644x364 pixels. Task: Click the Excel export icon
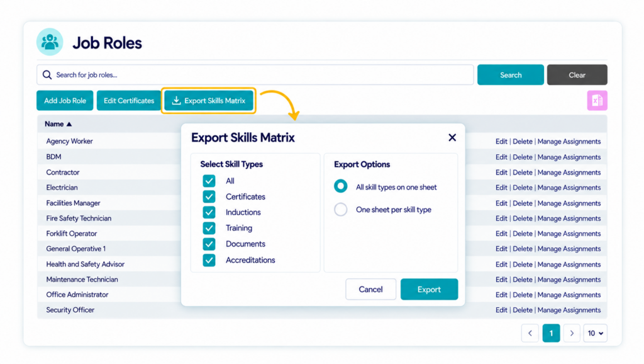click(597, 100)
